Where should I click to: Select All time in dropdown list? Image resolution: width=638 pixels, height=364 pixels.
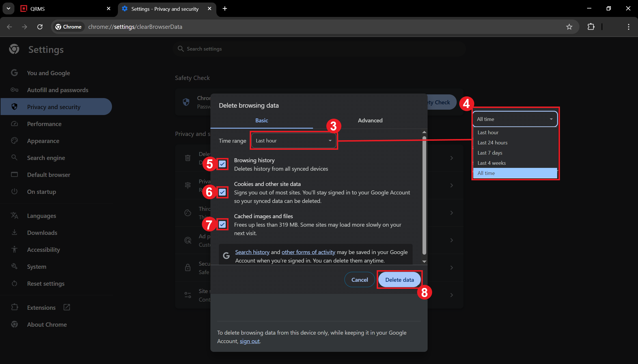486,173
